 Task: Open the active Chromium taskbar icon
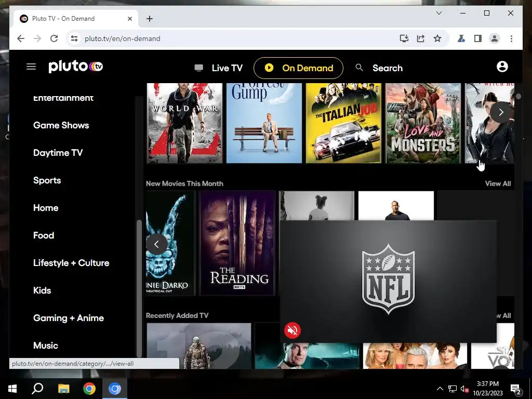point(115,389)
